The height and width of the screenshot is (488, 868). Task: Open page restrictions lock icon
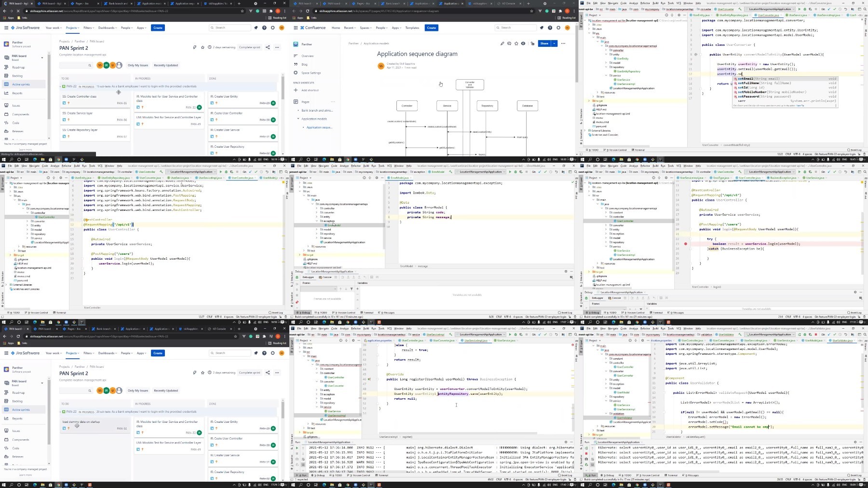click(x=533, y=43)
